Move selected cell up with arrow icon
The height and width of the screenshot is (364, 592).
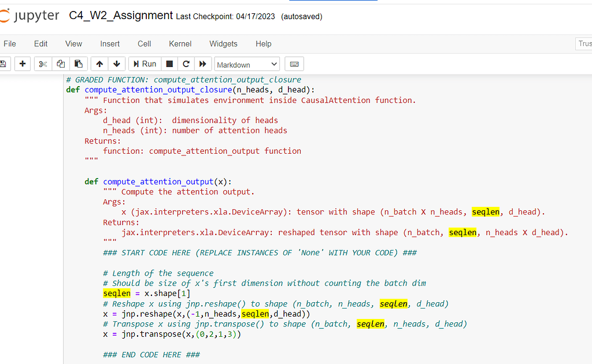99,64
